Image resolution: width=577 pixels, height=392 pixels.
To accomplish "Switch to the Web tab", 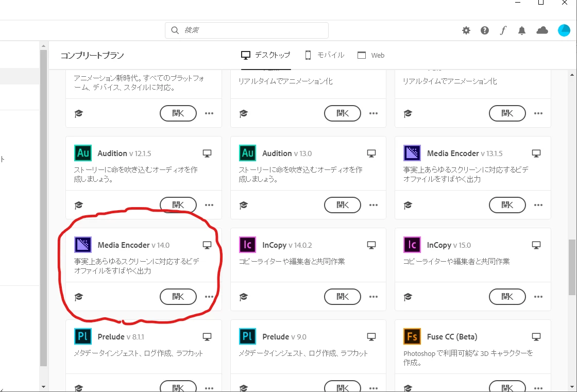I will point(371,55).
